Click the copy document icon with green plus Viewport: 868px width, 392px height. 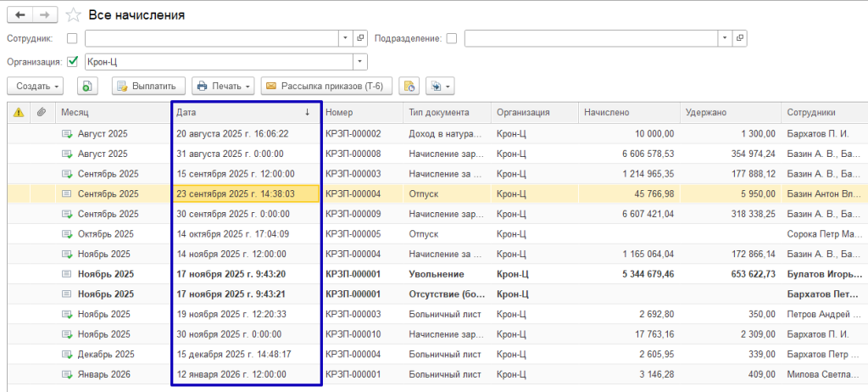(x=89, y=86)
